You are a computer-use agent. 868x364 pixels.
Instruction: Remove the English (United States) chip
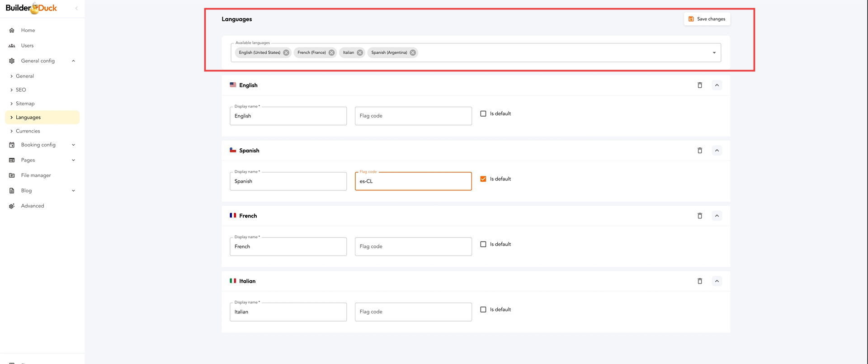(286, 52)
